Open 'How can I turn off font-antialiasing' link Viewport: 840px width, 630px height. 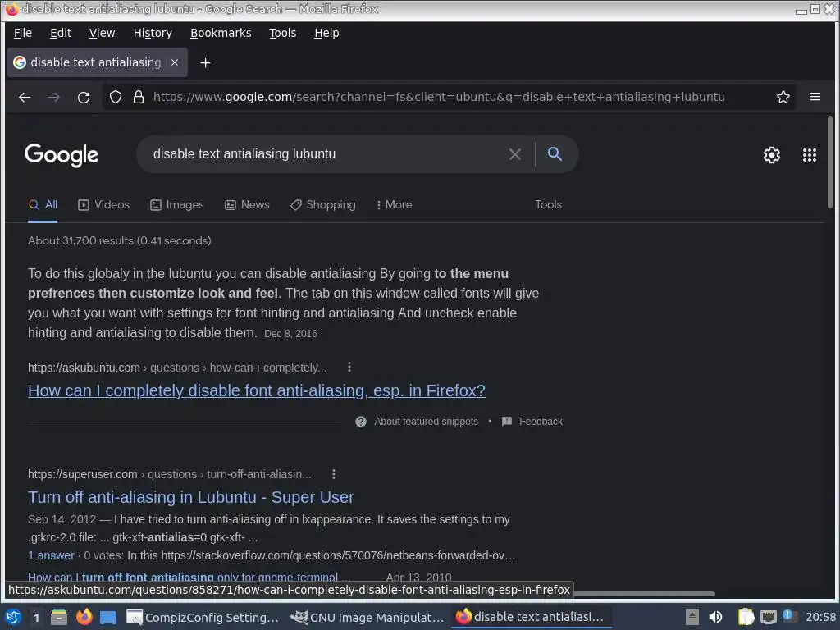click(x=189, y=577)
